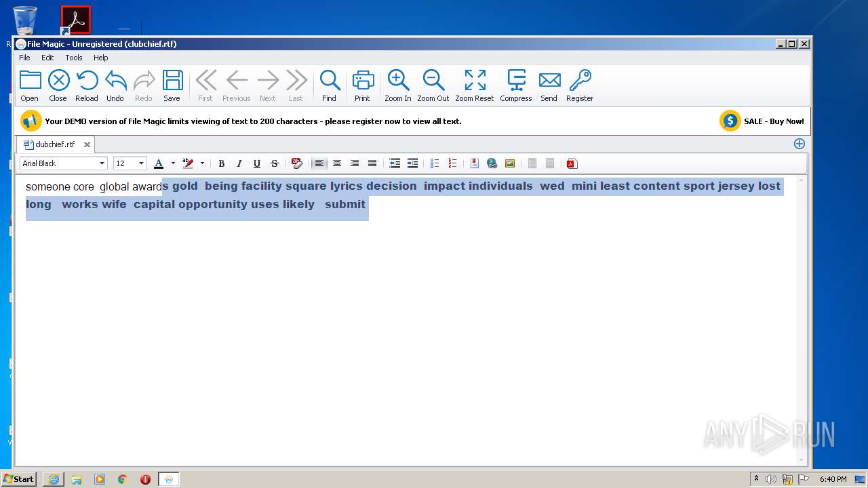Insert hyperlink globe icon
This screenshot has height=488, width=868.
click(492, 163)
